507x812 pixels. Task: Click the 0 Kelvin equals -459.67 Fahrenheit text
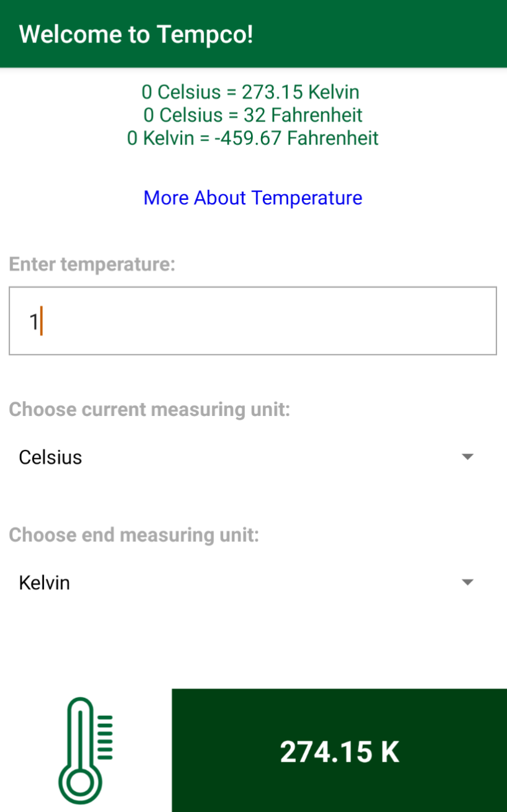253,138
